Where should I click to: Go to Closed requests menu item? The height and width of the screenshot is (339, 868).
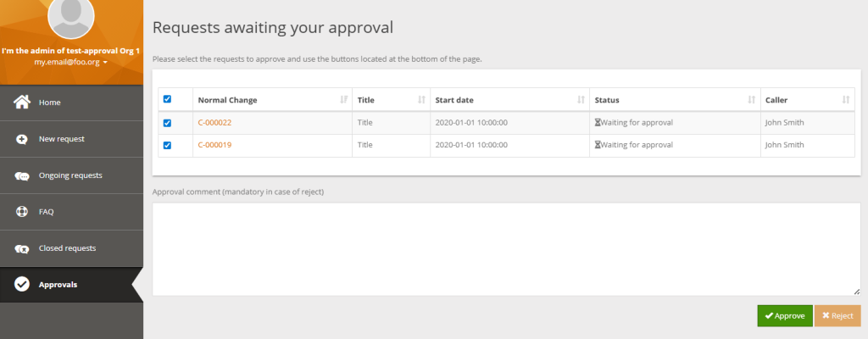point(67,248)
